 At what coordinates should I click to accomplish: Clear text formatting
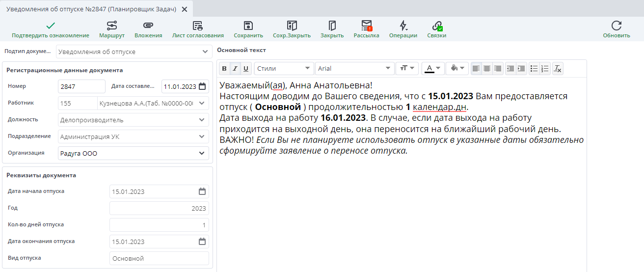(558, 69)
